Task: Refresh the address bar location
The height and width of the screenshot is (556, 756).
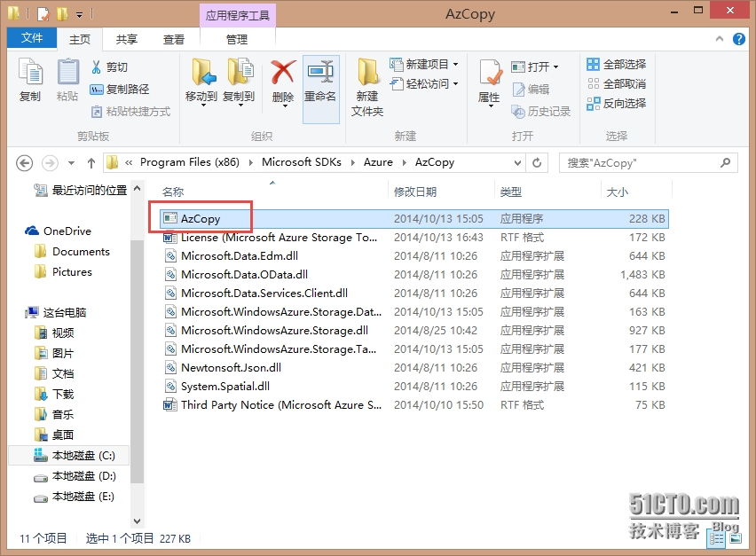Action: 537,163
